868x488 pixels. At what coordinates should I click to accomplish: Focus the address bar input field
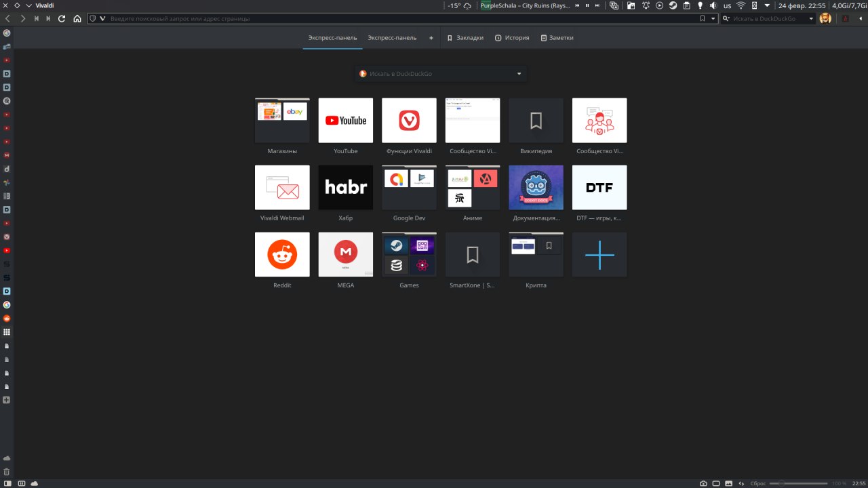pyautogui.click(x=403, y=18)
